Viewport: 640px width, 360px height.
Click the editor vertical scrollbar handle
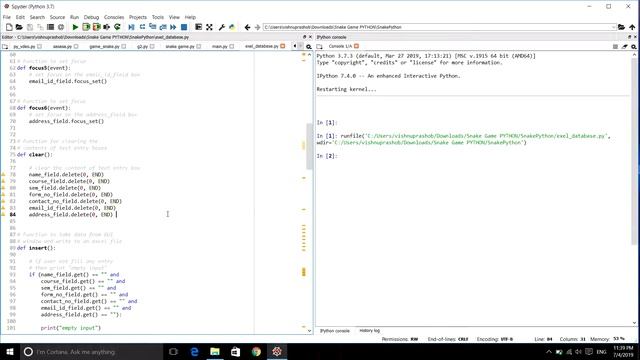click(309, 146)
